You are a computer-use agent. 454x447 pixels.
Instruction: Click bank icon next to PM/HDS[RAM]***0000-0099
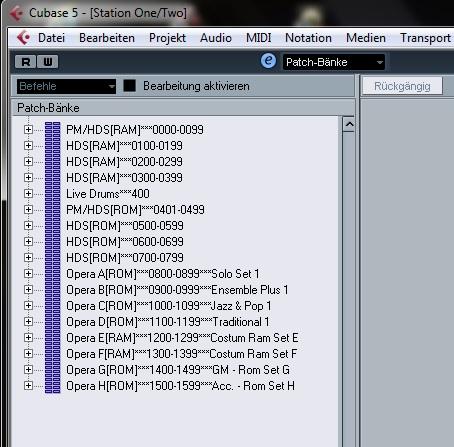click(53, 130)
